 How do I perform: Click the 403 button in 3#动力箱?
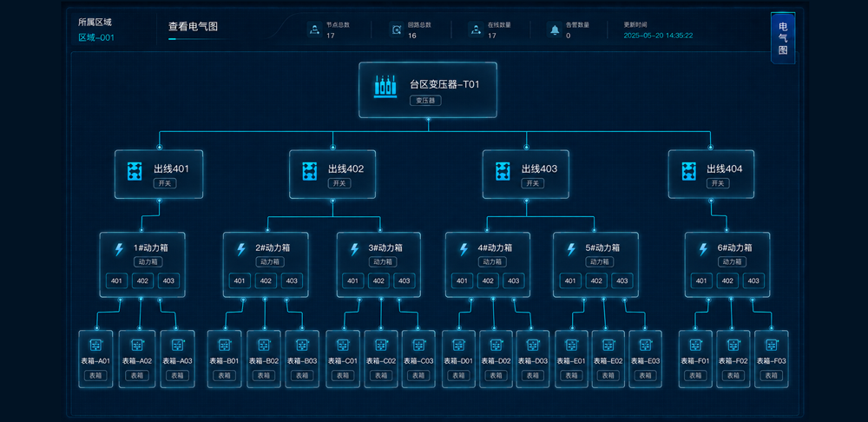click(x=404, y=280)
